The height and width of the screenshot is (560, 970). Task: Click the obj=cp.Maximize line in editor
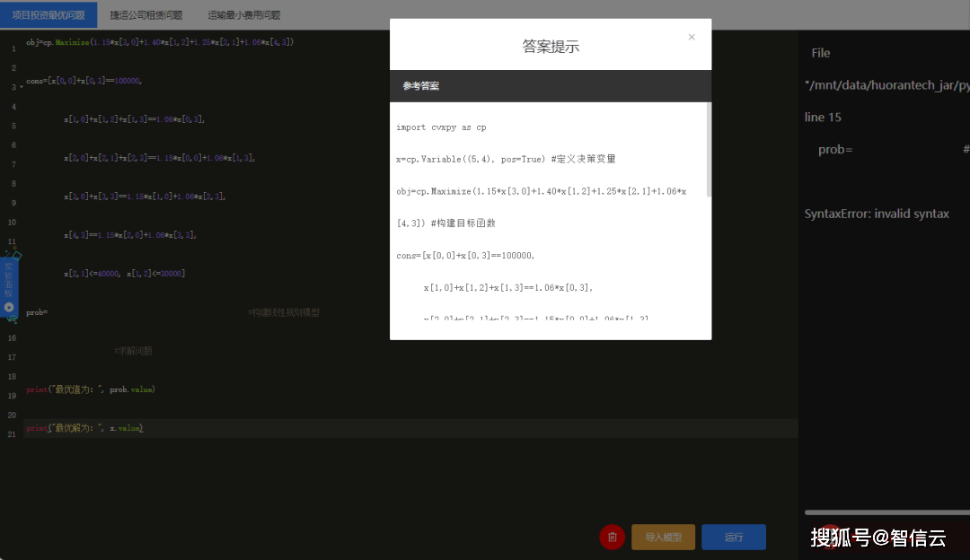(x=160, y=42)
